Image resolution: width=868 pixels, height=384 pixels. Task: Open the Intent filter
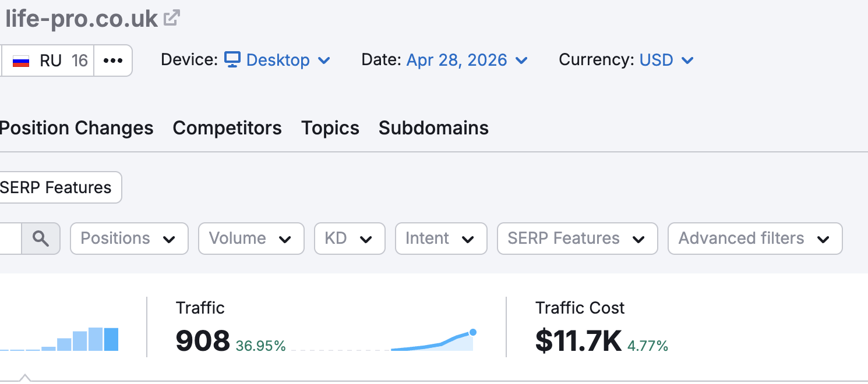[440, 238]
